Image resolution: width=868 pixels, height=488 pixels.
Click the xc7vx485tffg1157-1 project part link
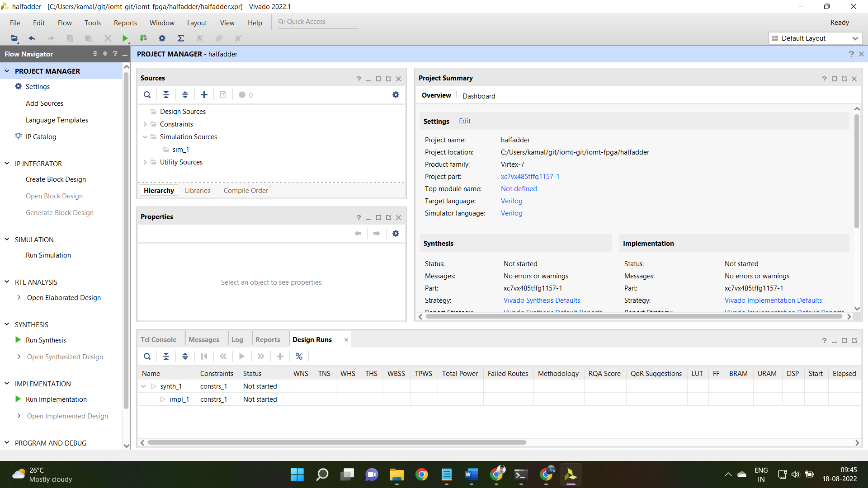tap(530, 176)
